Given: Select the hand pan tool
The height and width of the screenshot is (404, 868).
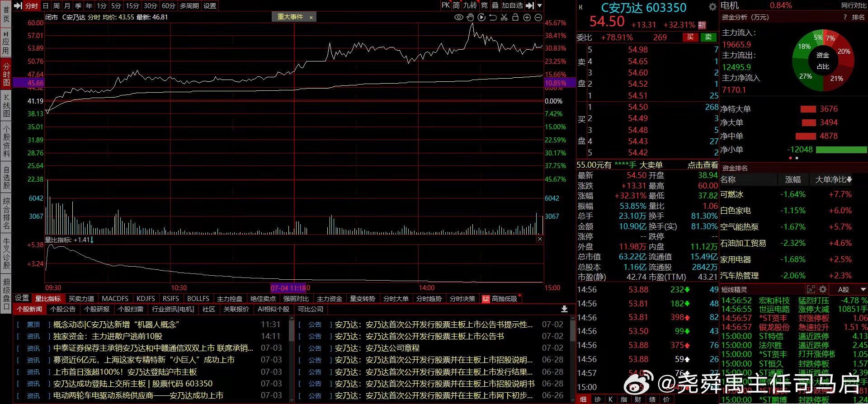Looking at the screenshot, I should (x=470, y=17).
